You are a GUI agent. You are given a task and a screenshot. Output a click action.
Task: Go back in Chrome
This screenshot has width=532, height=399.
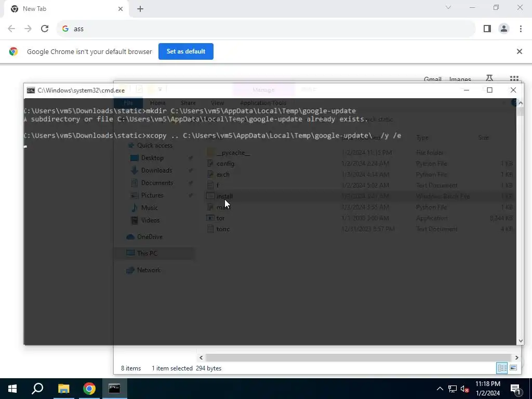(x=11, y=29)
